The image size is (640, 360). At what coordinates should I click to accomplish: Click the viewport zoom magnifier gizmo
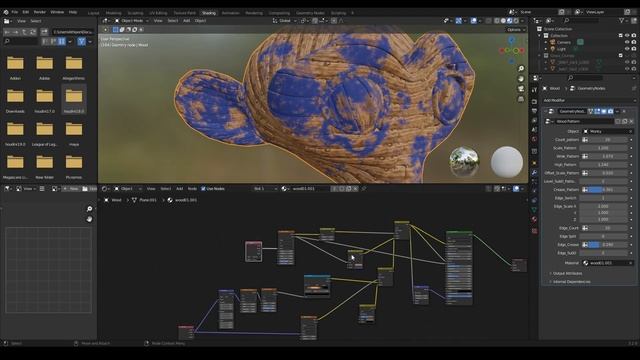pos(521,69)
